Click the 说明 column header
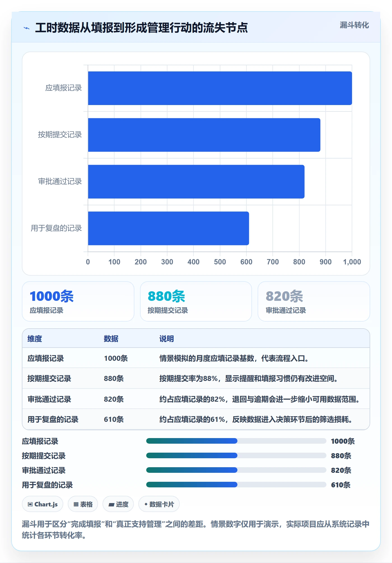Viewport: 392px width, 563px height. pos(167,339)
